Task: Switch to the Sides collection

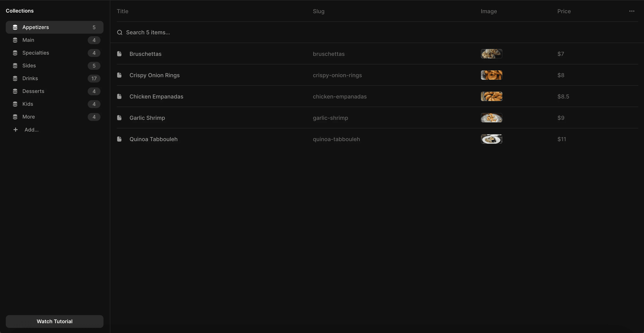Action: click(x=29, y=65)
